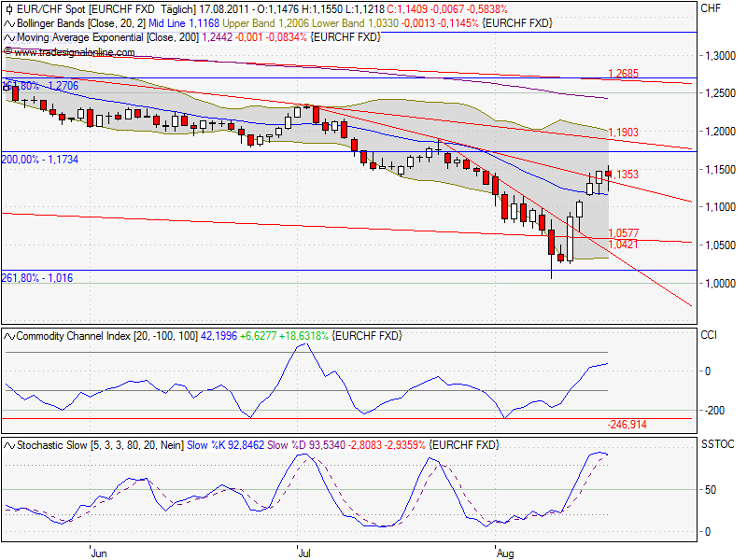Click the Fibonacci label 200,00% - 1,1734
747x560 pixels.
coord(40,160)
